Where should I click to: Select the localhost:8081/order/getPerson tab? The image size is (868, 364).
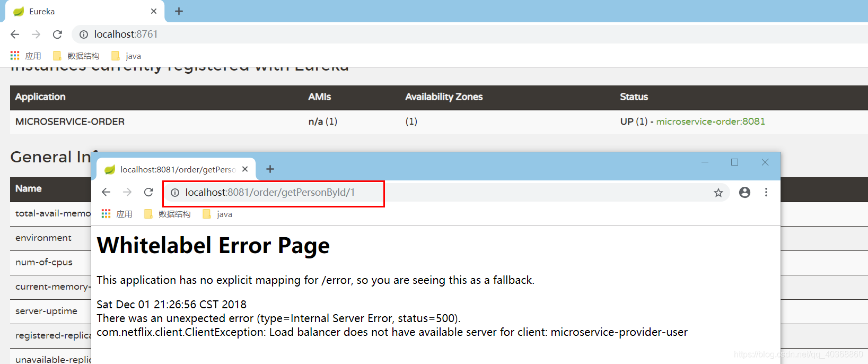pos(177,169)
